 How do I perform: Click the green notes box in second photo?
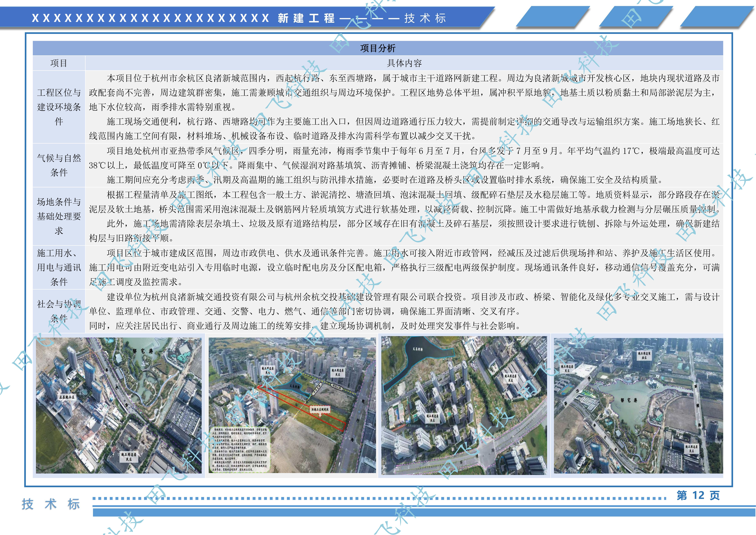[241, 450]
